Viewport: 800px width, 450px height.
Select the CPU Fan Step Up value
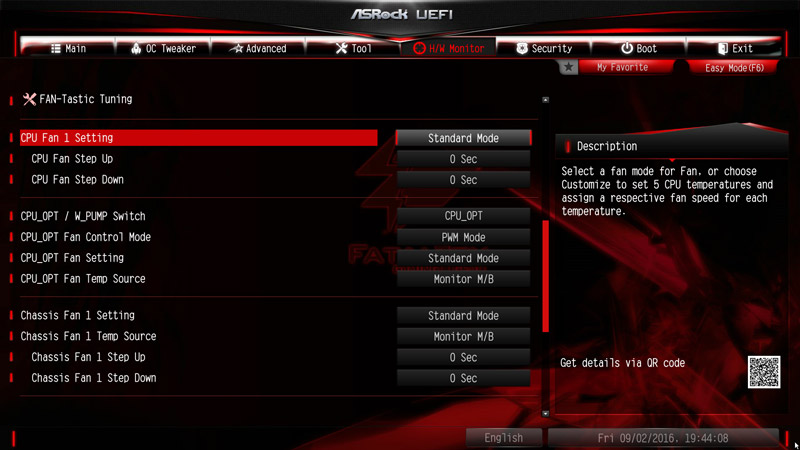[x=463, y=159]
